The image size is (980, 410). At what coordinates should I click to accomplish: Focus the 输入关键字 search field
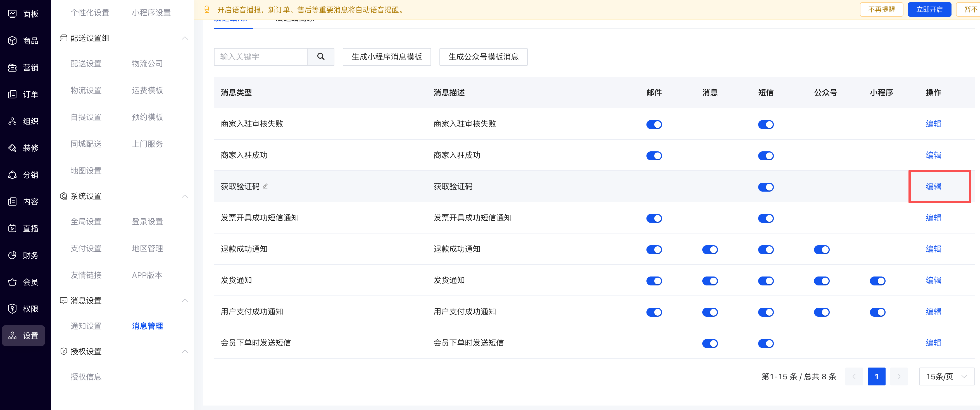(x=261, y=57)
